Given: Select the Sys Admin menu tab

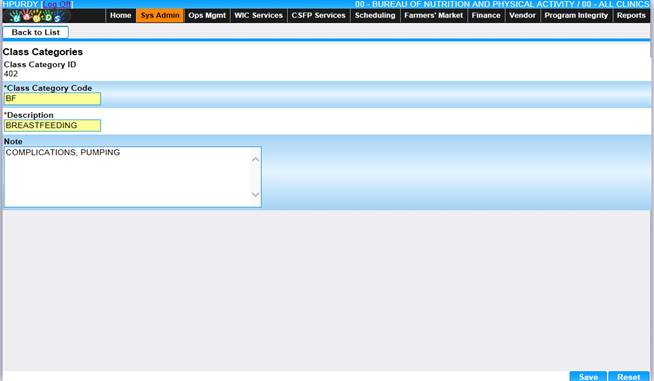Looking at the screenshot, I should pos(160,15).
